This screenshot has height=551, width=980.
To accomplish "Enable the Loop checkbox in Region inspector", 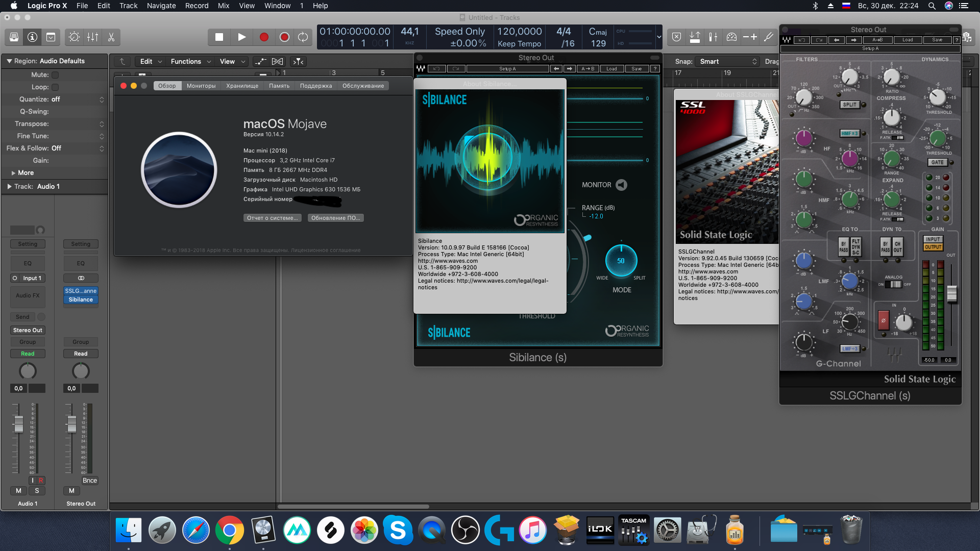I will pyautogui.click(x=55, y=87).
